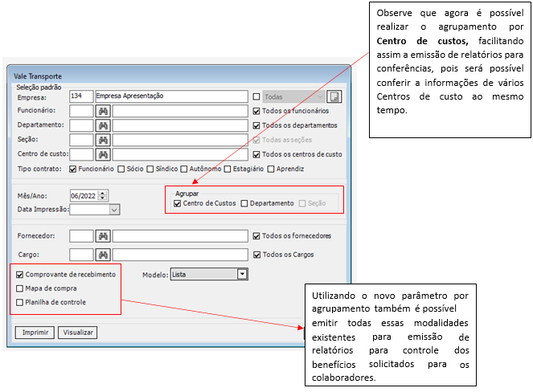Viewport: 533px width, 392px height.
Task: Uncheck the Funcionário contract type
Action: pos(72,169)
